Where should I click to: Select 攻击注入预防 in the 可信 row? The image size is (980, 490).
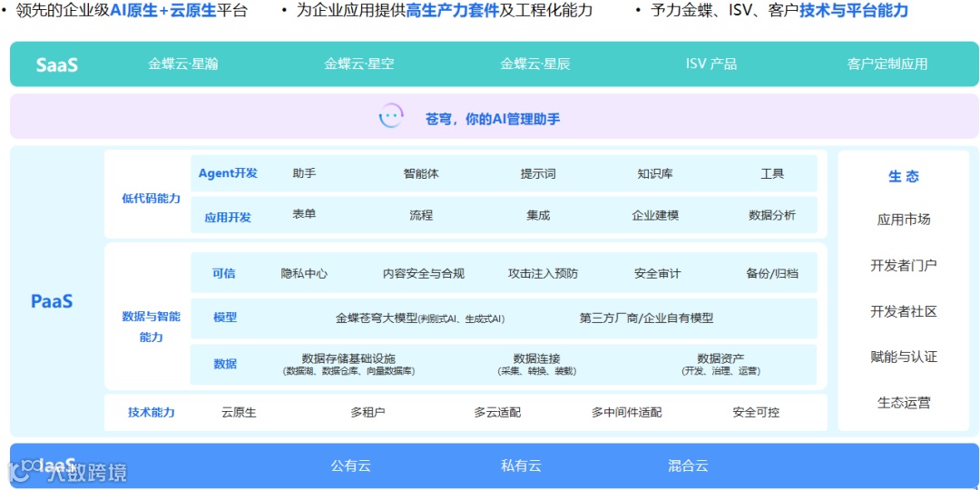coord(544,273)
